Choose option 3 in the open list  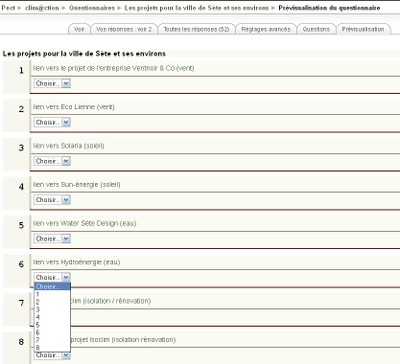coord(52,309)
